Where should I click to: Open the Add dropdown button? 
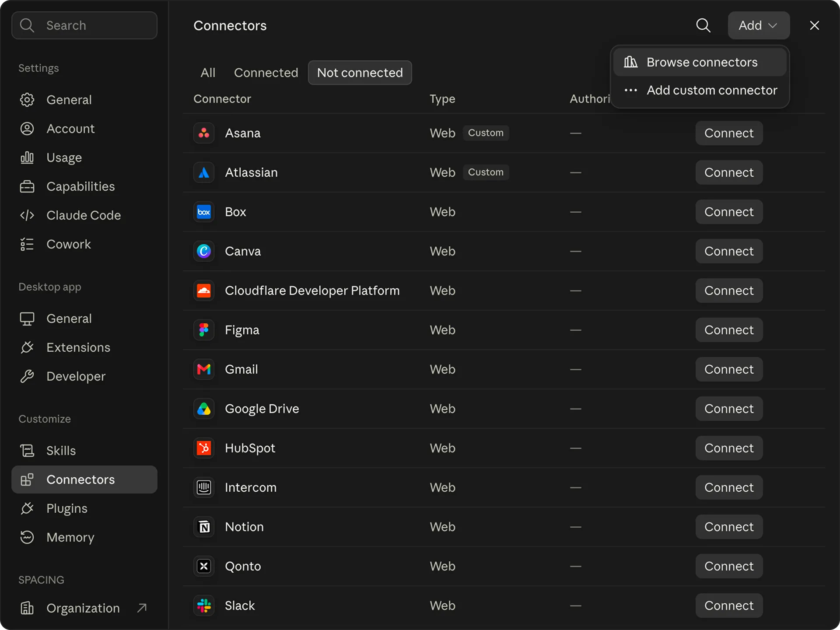pos(759,25)
